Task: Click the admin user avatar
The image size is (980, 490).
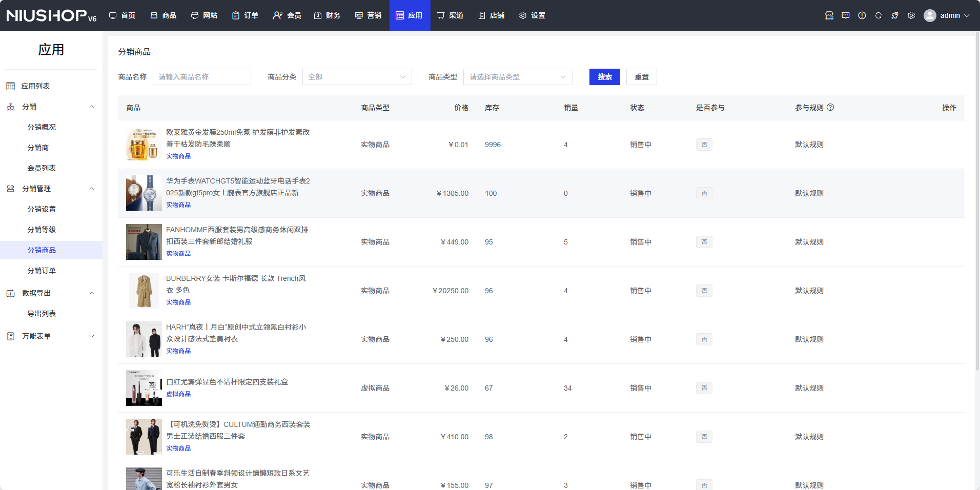Action: pyautogui.click(x=929, y=15)
